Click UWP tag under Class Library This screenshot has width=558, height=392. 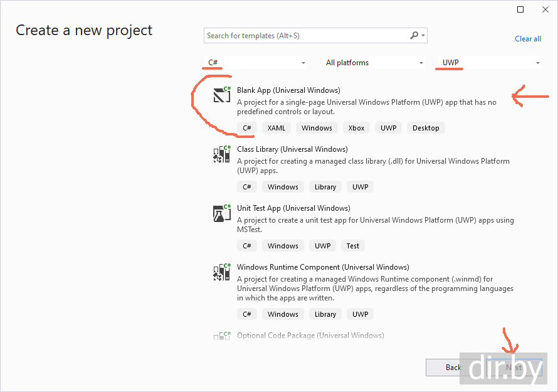360,187
